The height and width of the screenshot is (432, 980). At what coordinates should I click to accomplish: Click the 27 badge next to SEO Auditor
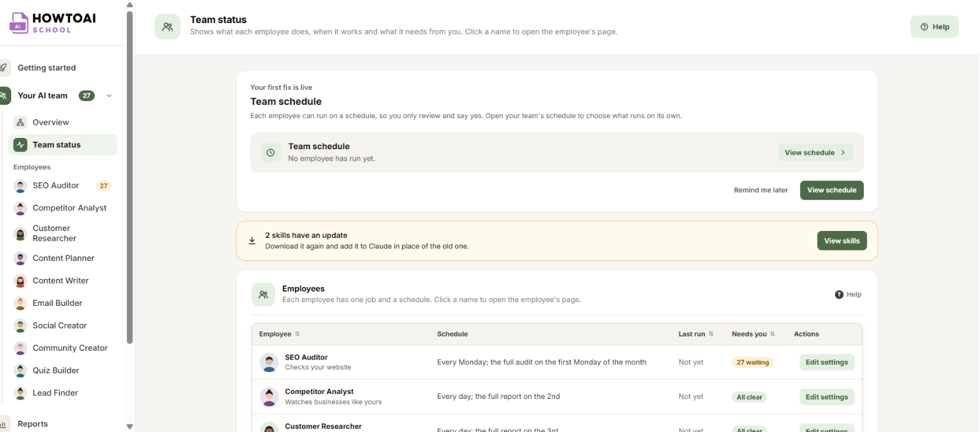coord(104,185)
